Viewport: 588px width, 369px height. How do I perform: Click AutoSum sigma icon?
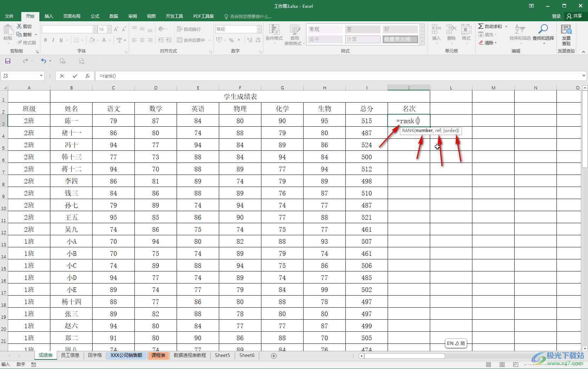coord(481,26)
